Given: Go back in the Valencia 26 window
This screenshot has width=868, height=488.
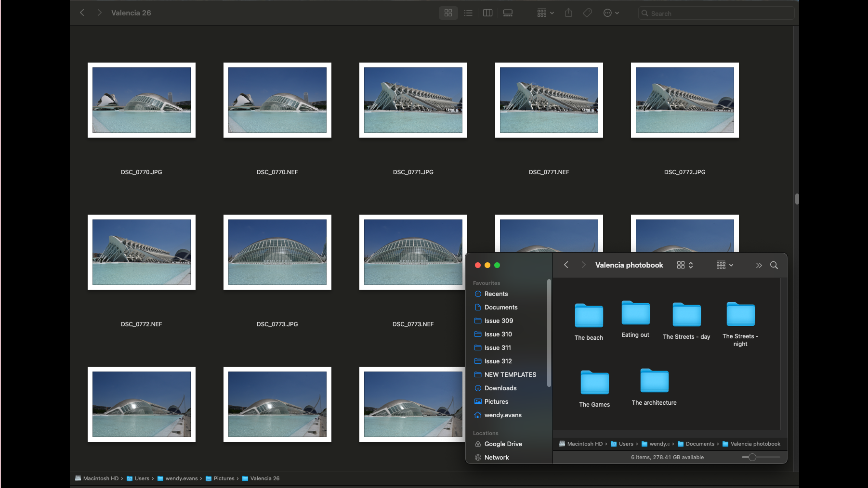Looking at the screenshot, I should pyautogui.click(x=82, y=13).
